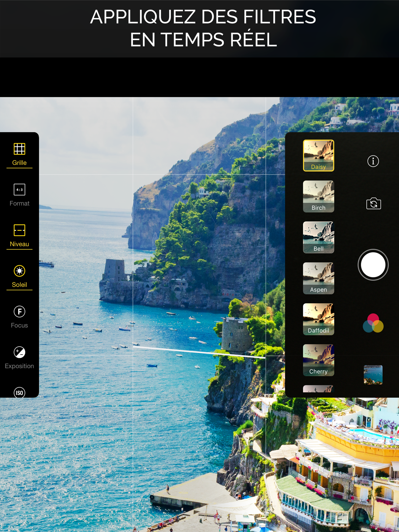Switch camera with flip icon
Viewport: 399px width, 532px height.
point(373,204)
